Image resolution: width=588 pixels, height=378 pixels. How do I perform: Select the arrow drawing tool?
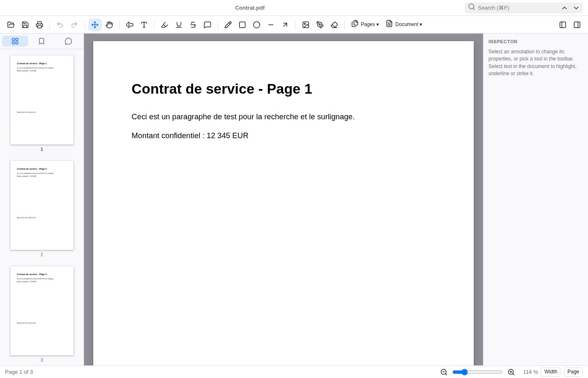click(x=285, y=25)
